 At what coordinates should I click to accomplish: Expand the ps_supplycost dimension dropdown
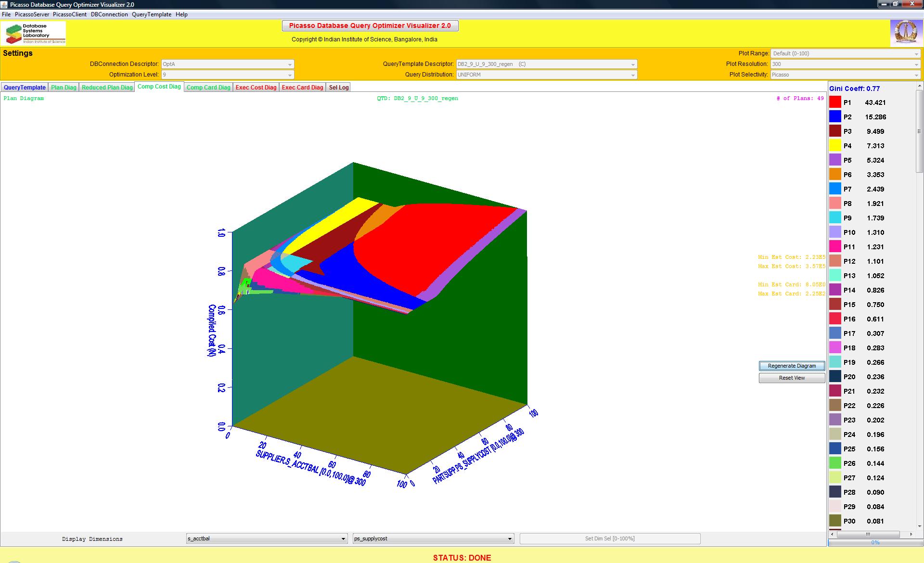point(433,538)
